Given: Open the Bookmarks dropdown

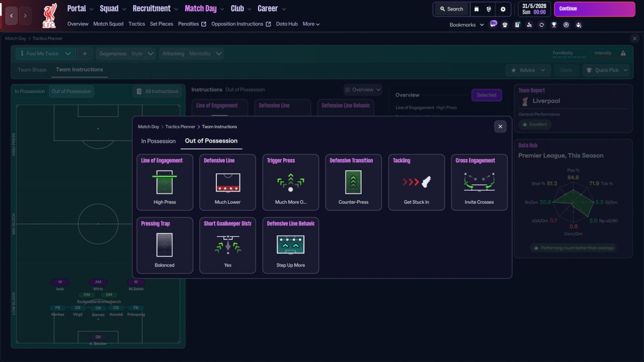Looking at the screenshot, I should point(467,25).
